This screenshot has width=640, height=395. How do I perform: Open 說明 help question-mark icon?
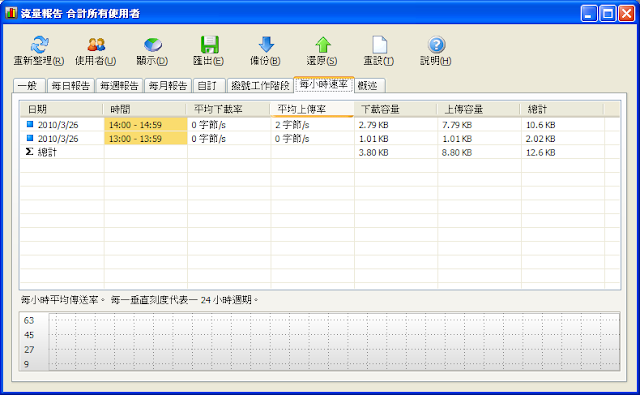click(436, 44)
